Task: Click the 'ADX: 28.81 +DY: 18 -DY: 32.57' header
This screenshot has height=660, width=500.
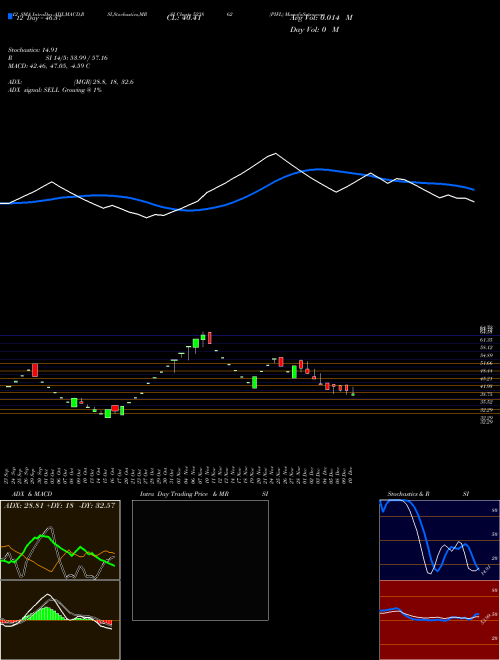Action: (x=59, y=506)
